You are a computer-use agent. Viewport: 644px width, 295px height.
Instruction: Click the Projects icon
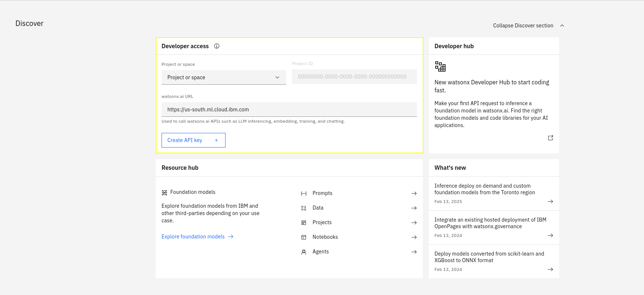click(x=304, y=223)
